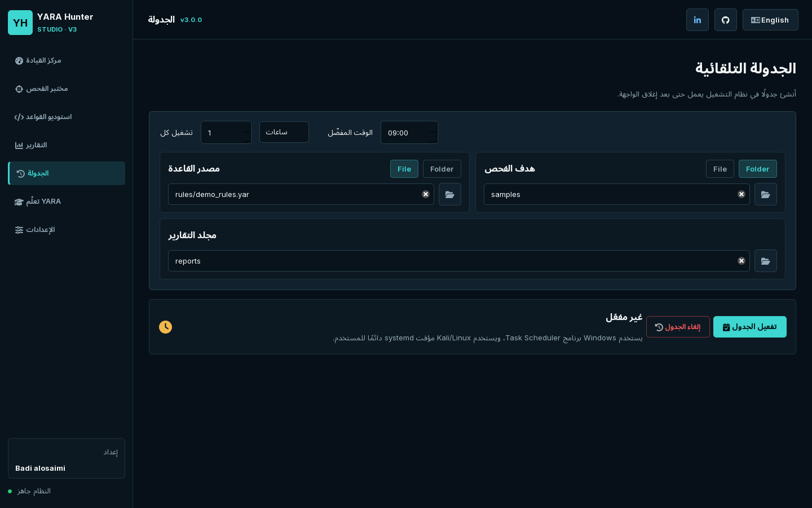
Task: Browse for a rule source file
Action: 450,194
